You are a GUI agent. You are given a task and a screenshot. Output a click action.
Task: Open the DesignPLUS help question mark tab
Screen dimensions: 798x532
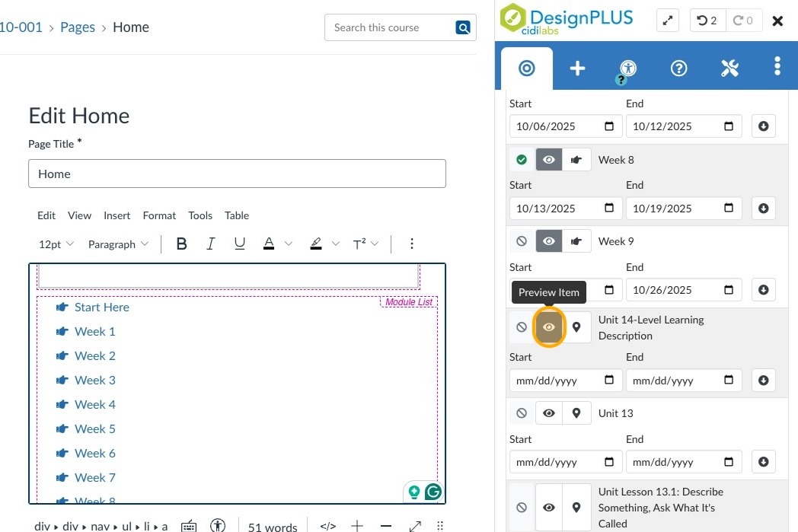tap(678, 68)
